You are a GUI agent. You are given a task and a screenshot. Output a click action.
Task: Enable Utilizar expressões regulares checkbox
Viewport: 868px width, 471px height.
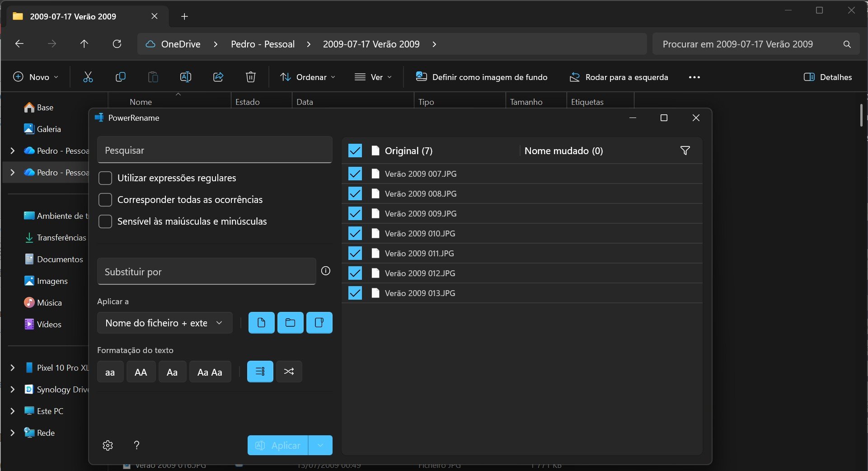105,178
